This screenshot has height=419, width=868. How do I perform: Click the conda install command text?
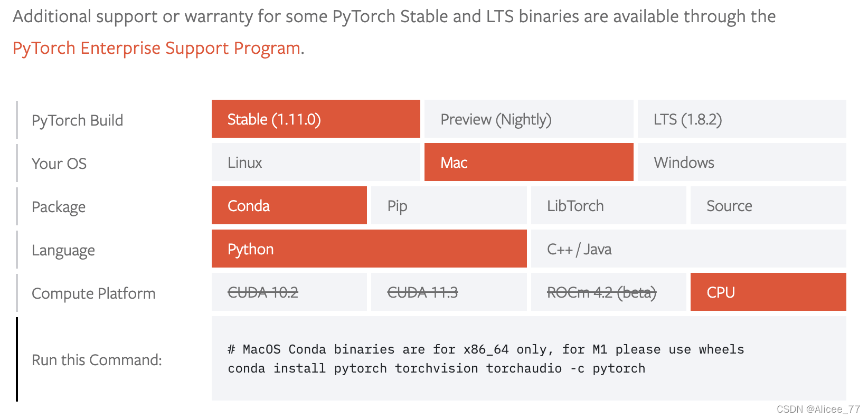click(436, 368)
